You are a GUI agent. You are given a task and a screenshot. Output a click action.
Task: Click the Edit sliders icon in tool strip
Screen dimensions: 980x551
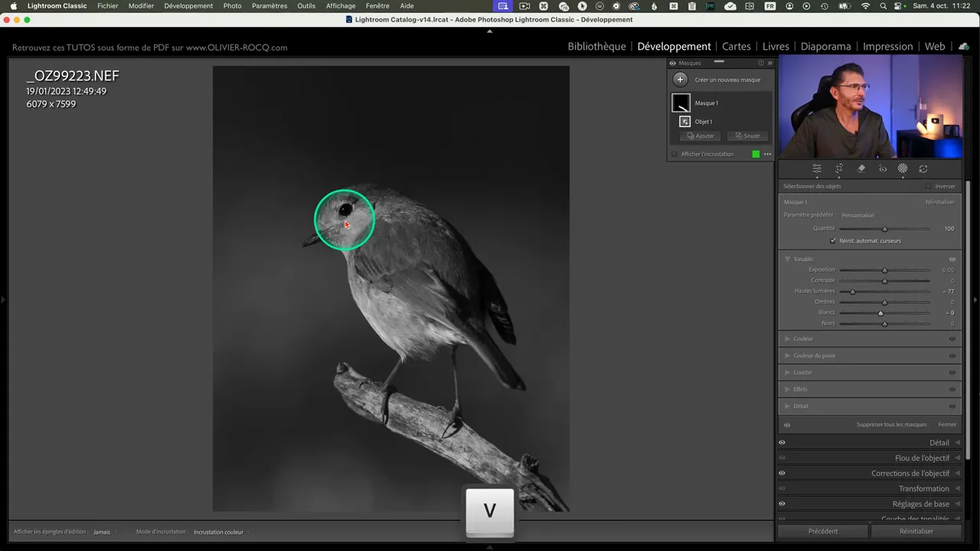pyautogui.click(x=817, y=169)
